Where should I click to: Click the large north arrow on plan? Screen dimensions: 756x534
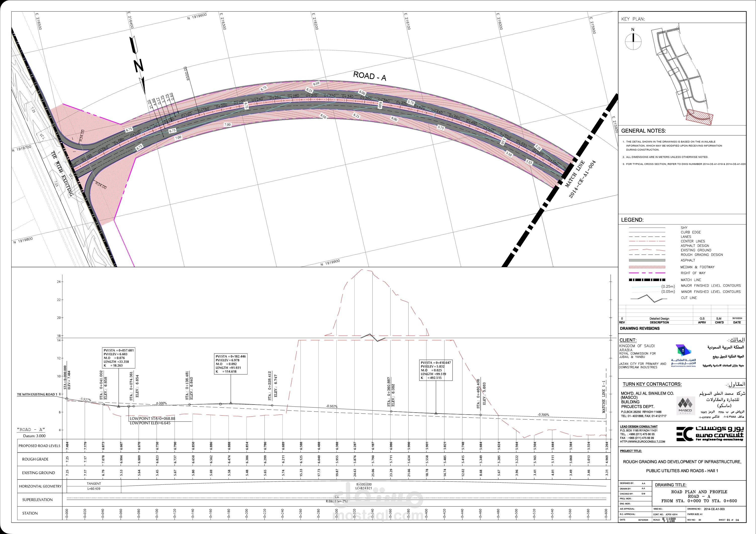point(138,65)
